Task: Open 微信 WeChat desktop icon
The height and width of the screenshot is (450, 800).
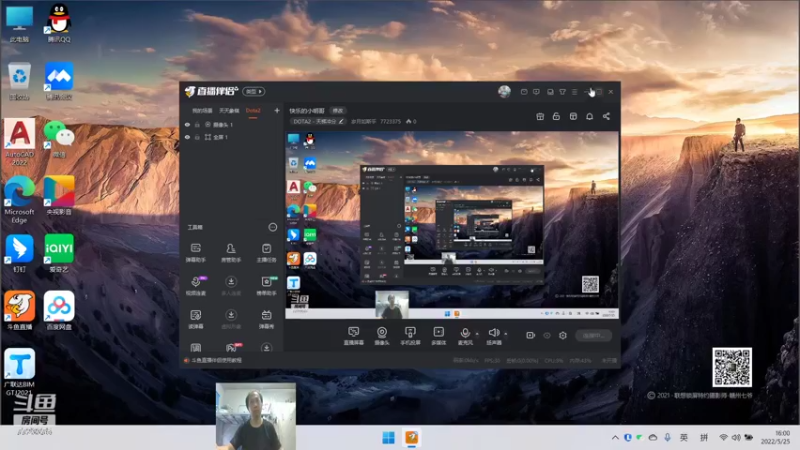Action: pos(59,139)
